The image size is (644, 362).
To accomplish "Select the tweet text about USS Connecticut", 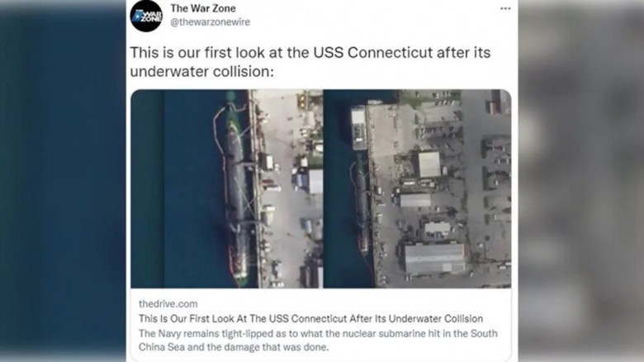I will [x=310, y=62].
